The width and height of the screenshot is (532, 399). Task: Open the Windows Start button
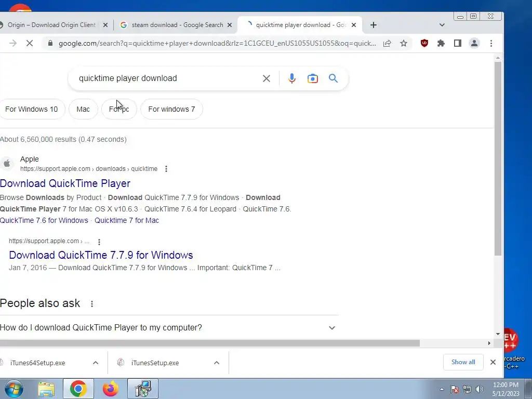pyautogui.click(x=14, y=389)
